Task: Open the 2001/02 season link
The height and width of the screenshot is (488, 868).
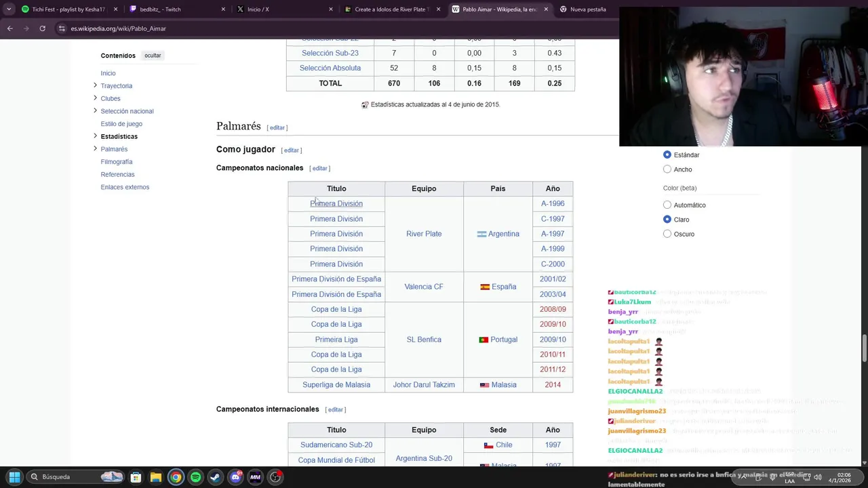Action: 553,279
